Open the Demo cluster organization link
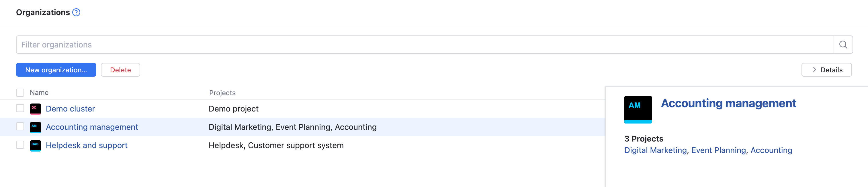 (71, 109)
